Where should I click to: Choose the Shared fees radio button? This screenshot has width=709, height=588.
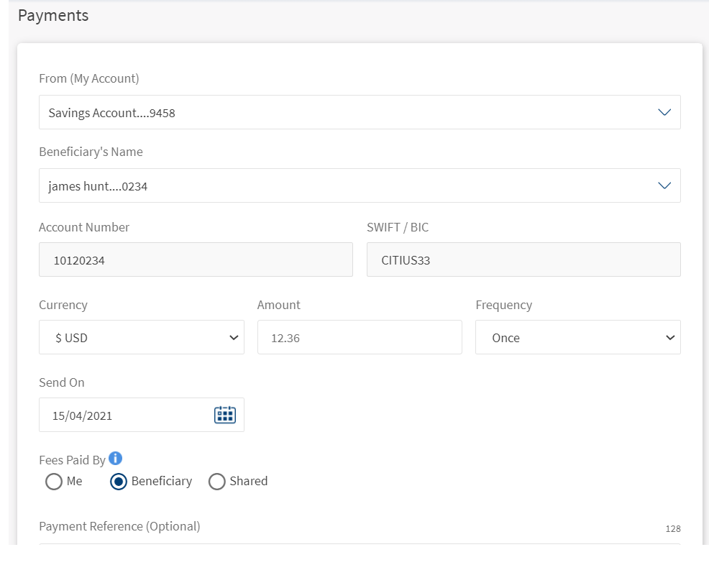point(217,482)
